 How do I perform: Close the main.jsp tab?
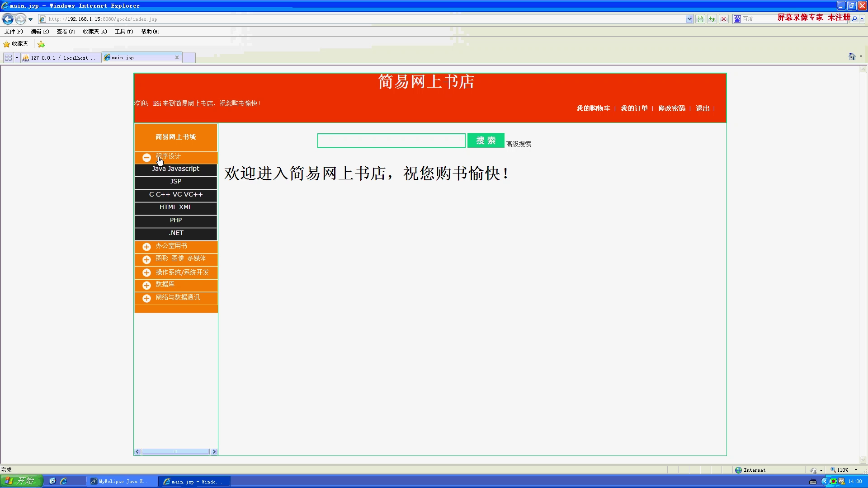point(177,57)
